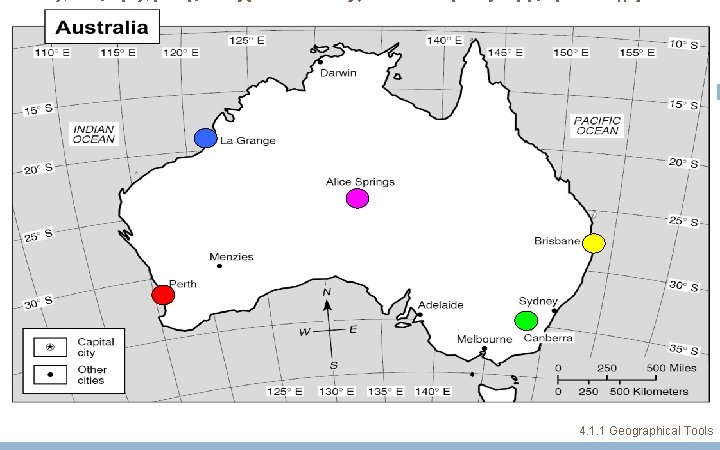
Task: Click the 4.1.1 Geographical Tools footer text
Action: tap(646, 431)
